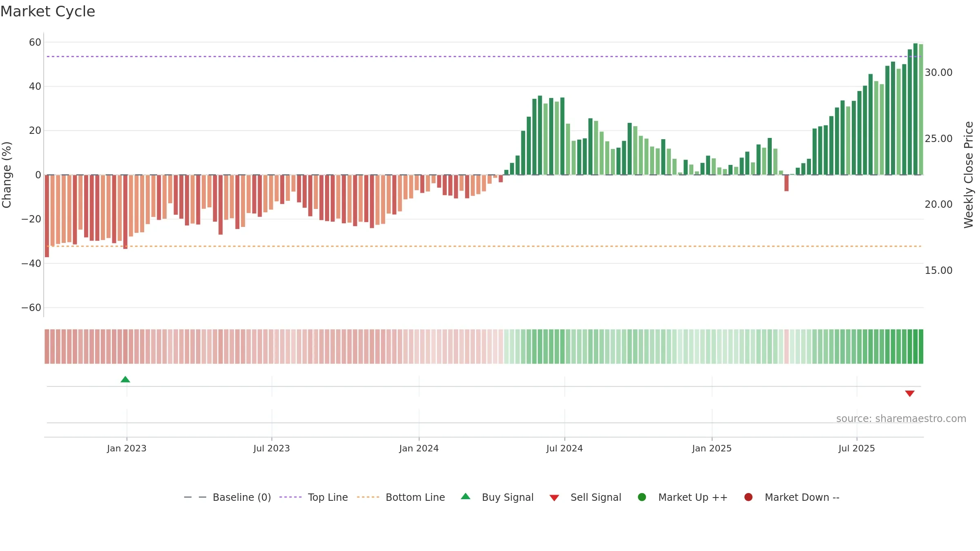Click the Change (%) axis title
The height and width of the screenshot is (551, 980).
coord(7,175)
